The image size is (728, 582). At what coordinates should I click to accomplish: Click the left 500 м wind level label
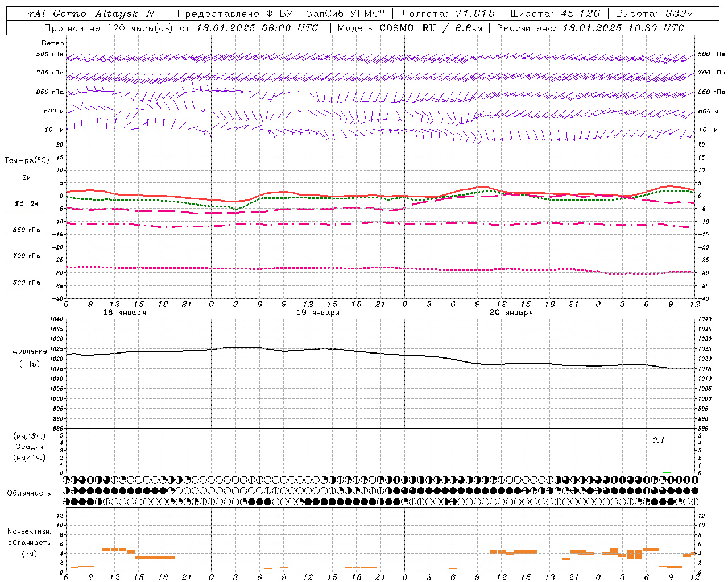point(54,111)
